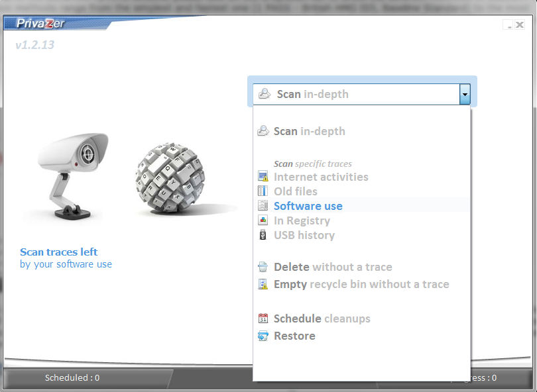
Task: Click the PrivaZer logo in title bar
Action: pos(40,24)
